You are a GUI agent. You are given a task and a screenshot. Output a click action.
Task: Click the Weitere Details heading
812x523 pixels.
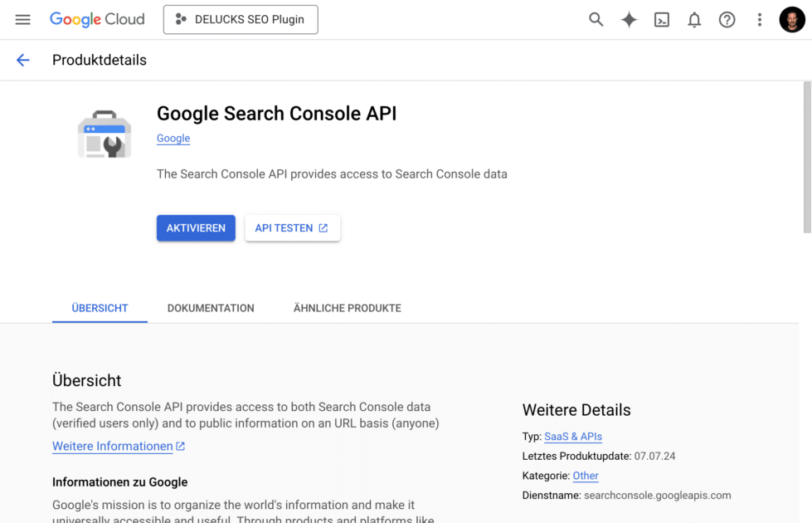coord(576,410)
